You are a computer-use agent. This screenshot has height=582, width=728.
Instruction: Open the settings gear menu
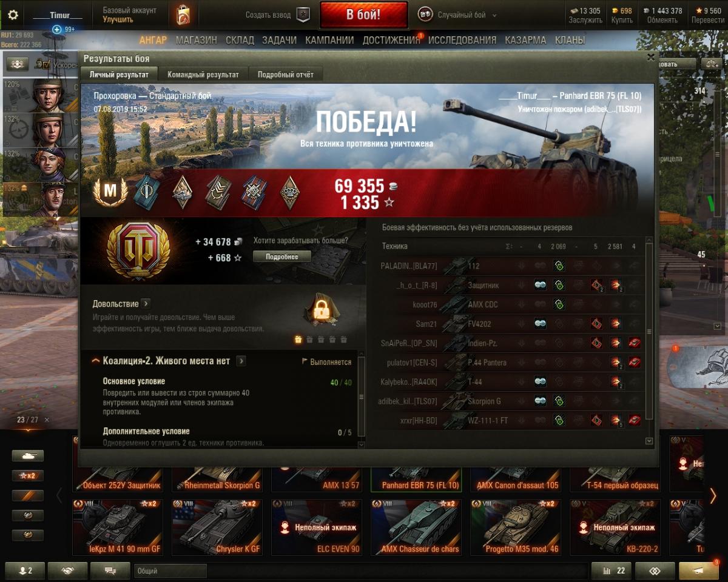click(13, 15)
